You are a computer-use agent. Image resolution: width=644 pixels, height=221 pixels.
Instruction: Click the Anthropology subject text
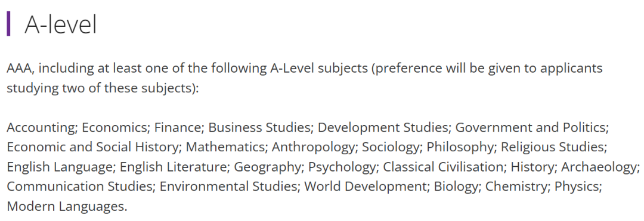(313, 148)
